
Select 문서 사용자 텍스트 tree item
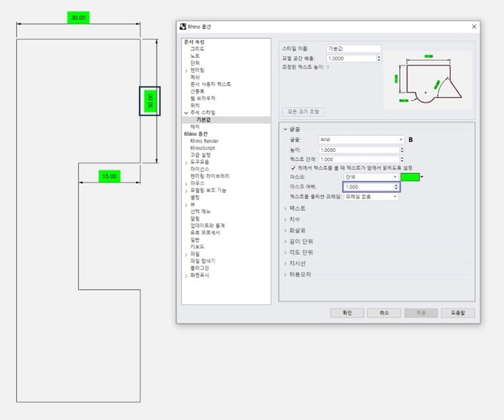210,84
